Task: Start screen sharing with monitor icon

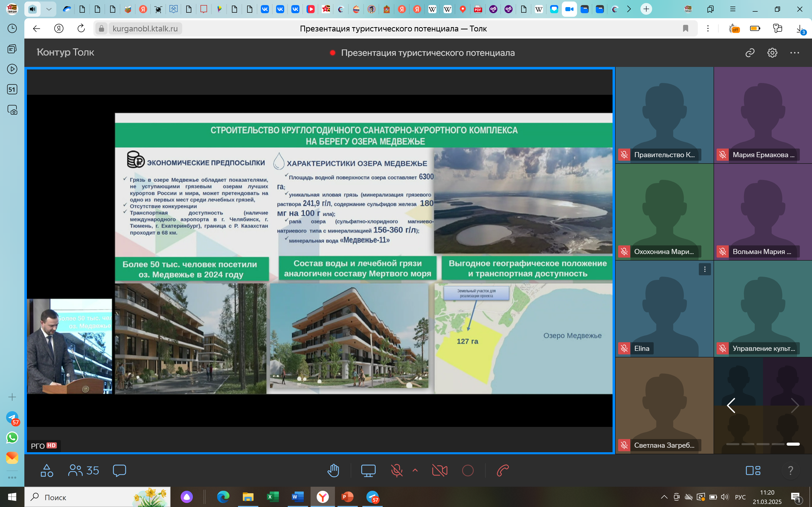Action: click(368, 470)
